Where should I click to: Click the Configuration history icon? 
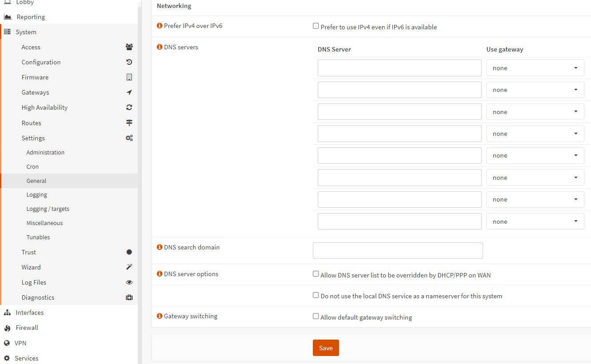[129, 62]
